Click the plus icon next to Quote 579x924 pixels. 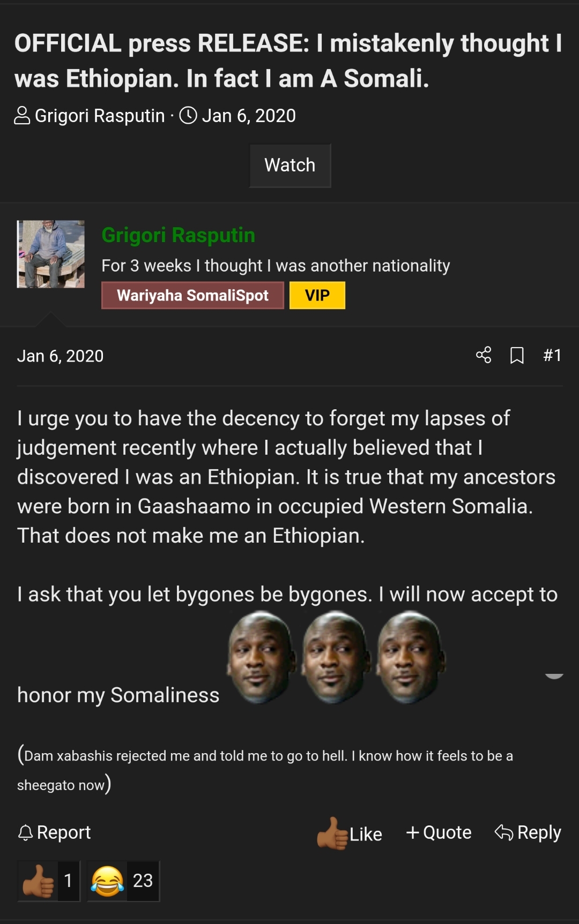pos(412,832)
